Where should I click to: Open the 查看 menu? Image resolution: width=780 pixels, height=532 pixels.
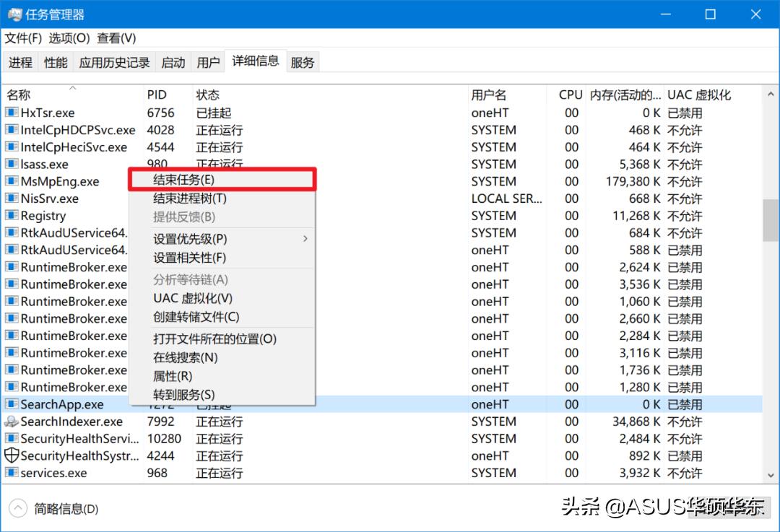pyautogui.click(x=115, y=38)
